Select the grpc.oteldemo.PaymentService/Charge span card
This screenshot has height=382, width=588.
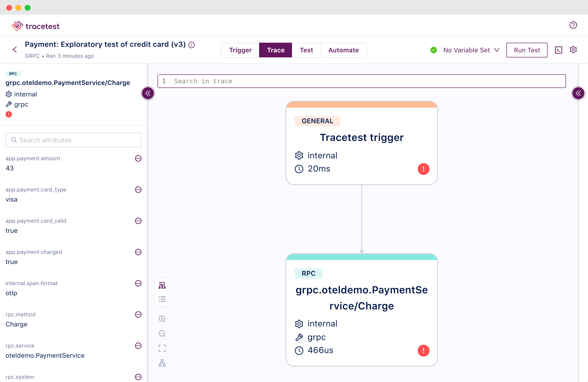click(x=362, y=310)
